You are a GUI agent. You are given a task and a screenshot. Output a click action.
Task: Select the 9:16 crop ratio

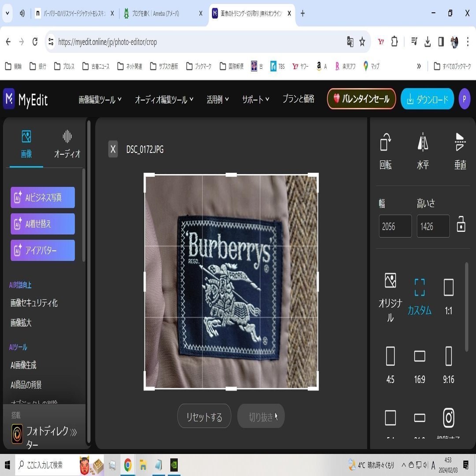click(x=448, y=365)
